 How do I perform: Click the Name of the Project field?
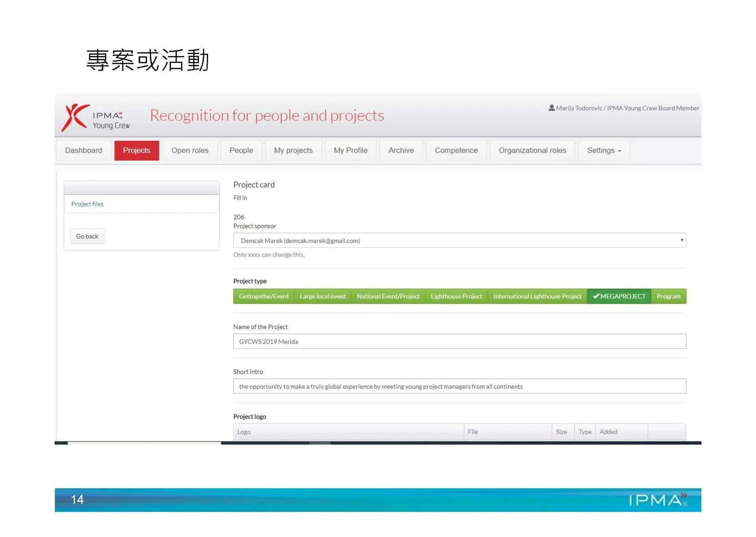[459, 341]
